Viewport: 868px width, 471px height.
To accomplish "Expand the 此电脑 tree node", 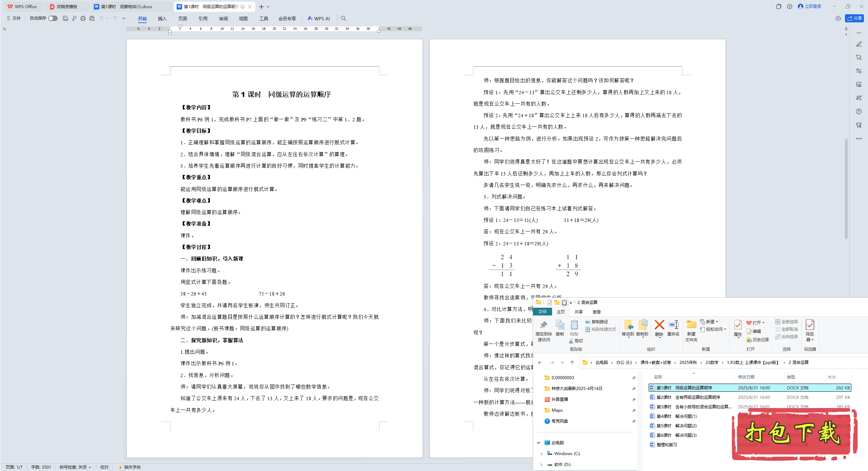I will click(x=539, y=443).
